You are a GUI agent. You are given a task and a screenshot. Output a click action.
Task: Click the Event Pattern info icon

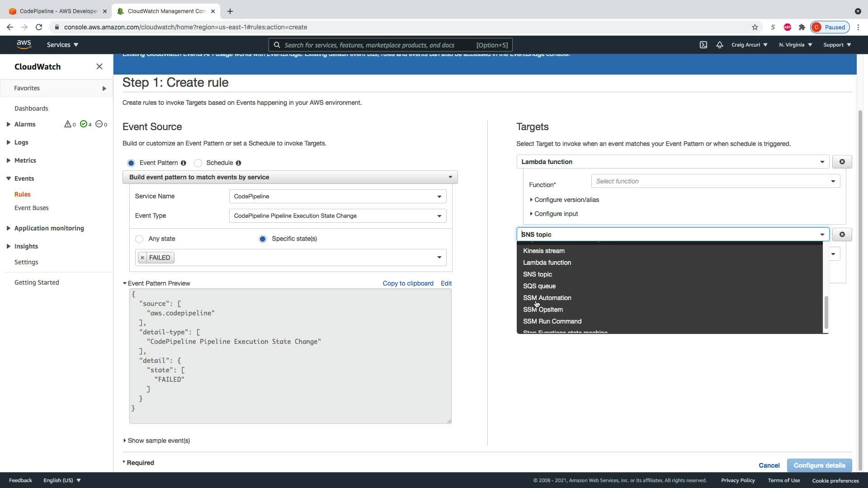coord(183,163)
